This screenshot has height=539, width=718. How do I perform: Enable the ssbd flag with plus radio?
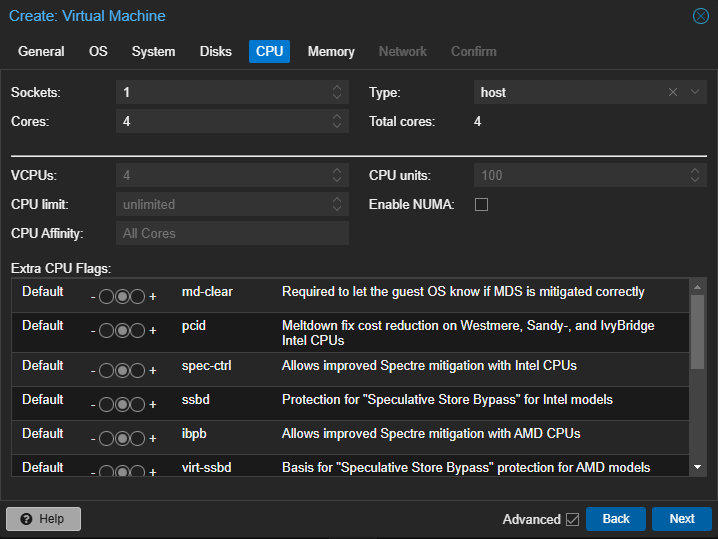click(138, 404)
